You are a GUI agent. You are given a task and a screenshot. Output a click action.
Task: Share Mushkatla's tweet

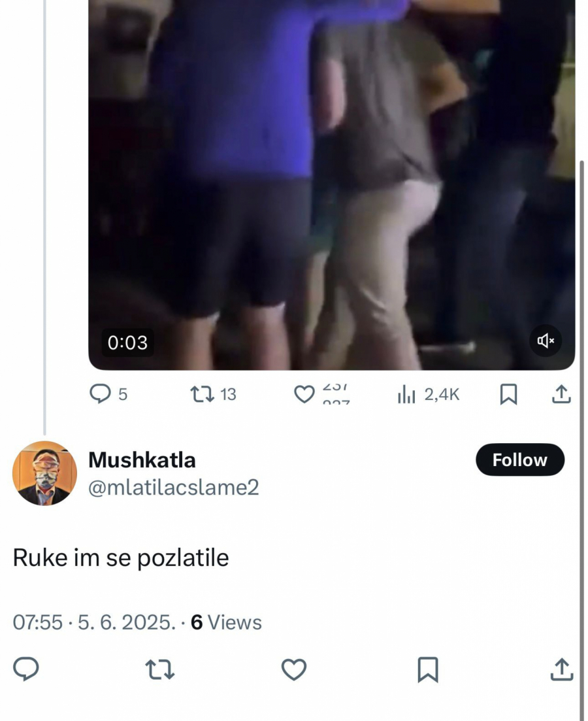click(562, 669)
